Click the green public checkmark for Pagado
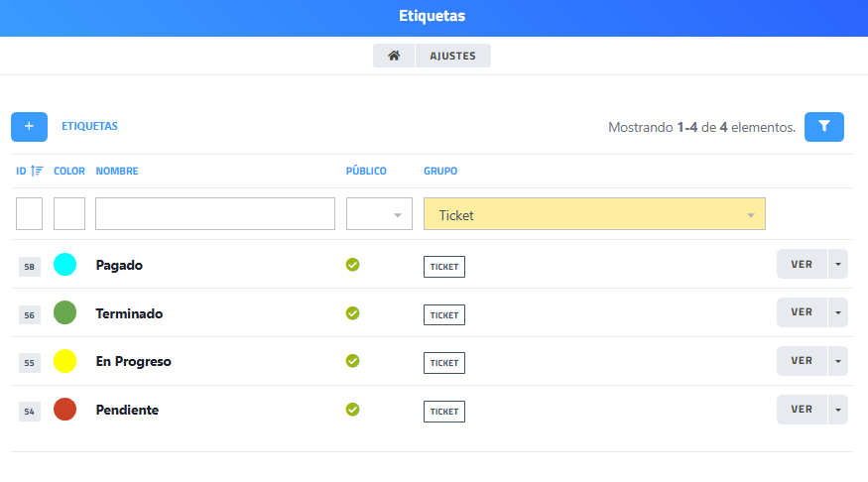 (352, 265)
